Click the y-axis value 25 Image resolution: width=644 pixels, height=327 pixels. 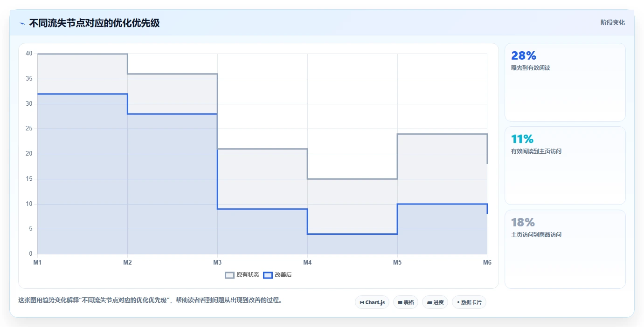point(29,129)
